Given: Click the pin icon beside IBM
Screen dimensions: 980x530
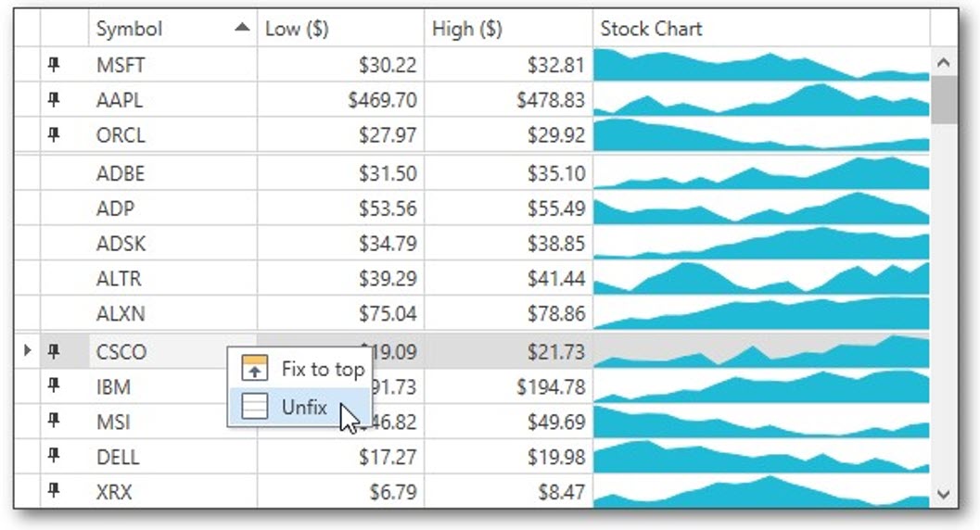Looking at the screenshot, I should (x=54, y=386).
